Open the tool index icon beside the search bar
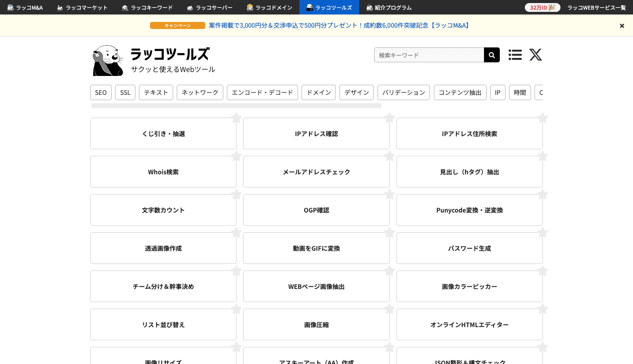This screenshot has width=633, height=364. [515, 55]
